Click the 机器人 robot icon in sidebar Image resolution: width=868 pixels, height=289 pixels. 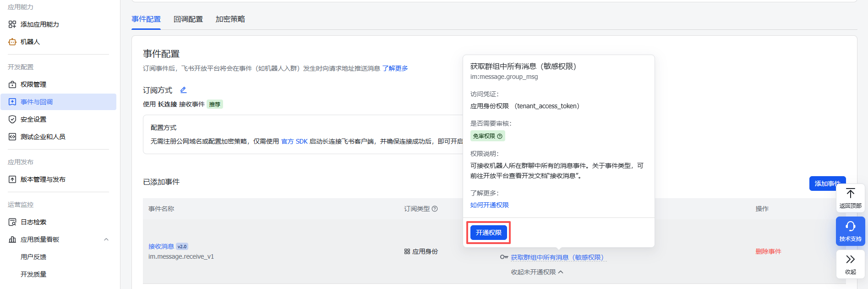pos(12,42)
